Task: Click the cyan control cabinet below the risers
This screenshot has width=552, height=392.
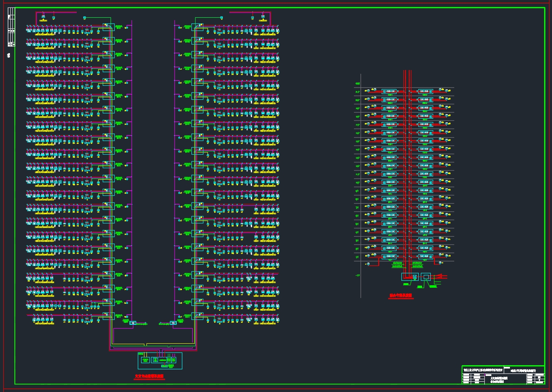Action: pos(160,361)
